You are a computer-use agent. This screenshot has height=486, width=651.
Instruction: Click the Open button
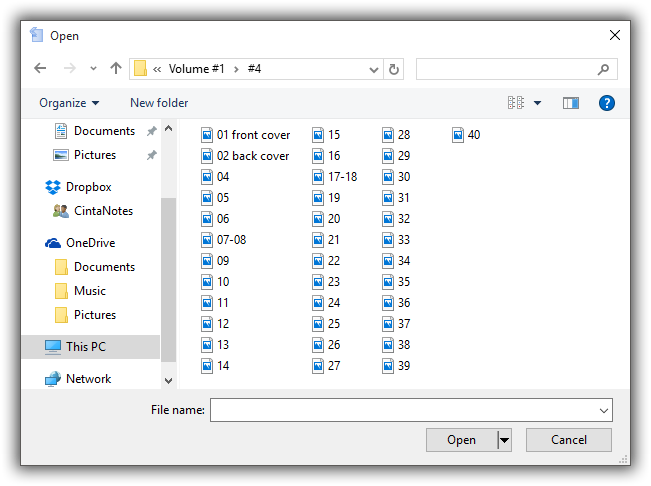pos(461,440)
